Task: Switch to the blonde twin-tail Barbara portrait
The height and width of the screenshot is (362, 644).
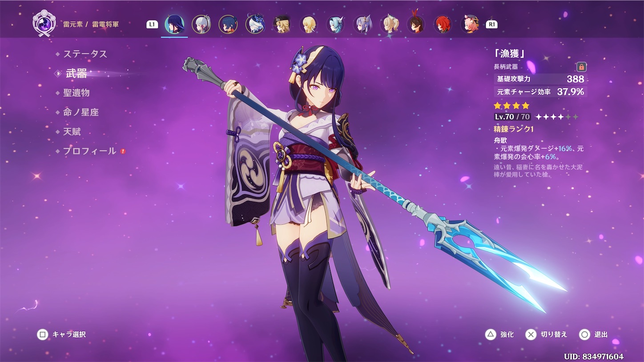Action: click(389, 24)
